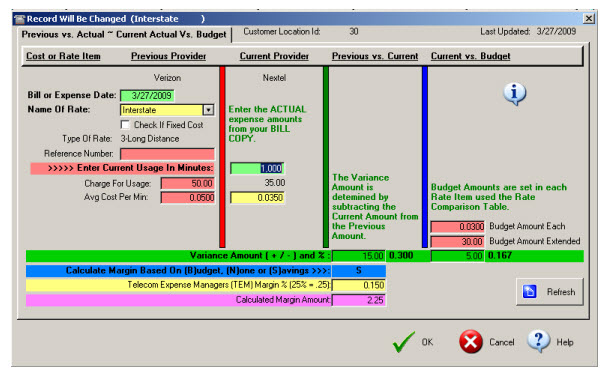This screenshot has width=606, height=377.
Task: Close the Record Will Be Changed dialog
Action: tap(588, 18)
